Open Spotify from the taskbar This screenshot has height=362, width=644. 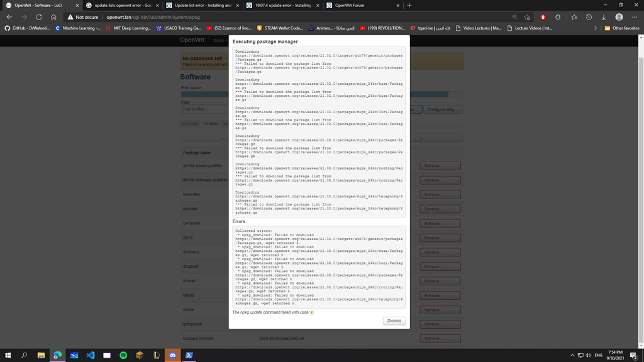pos(123,355)
